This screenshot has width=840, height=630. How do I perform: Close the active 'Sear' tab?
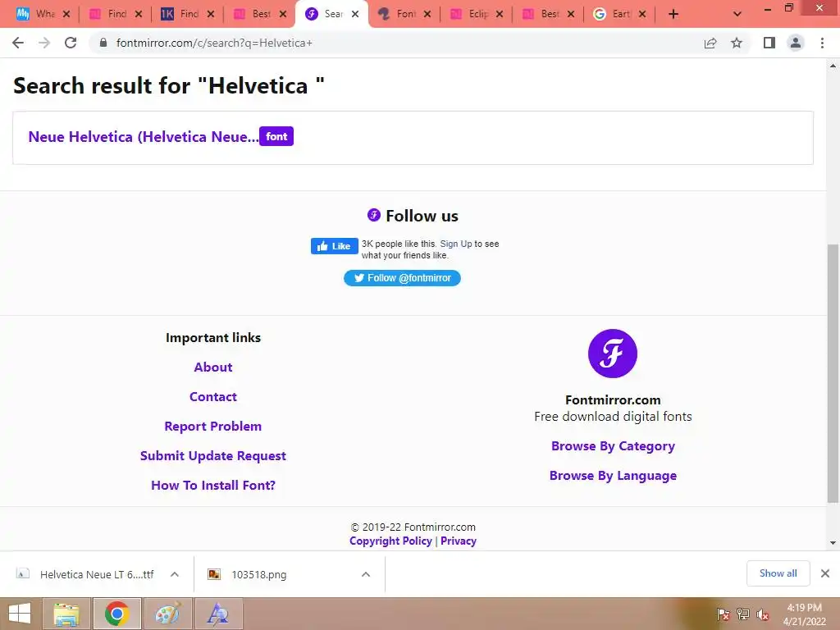pos(355,15)
